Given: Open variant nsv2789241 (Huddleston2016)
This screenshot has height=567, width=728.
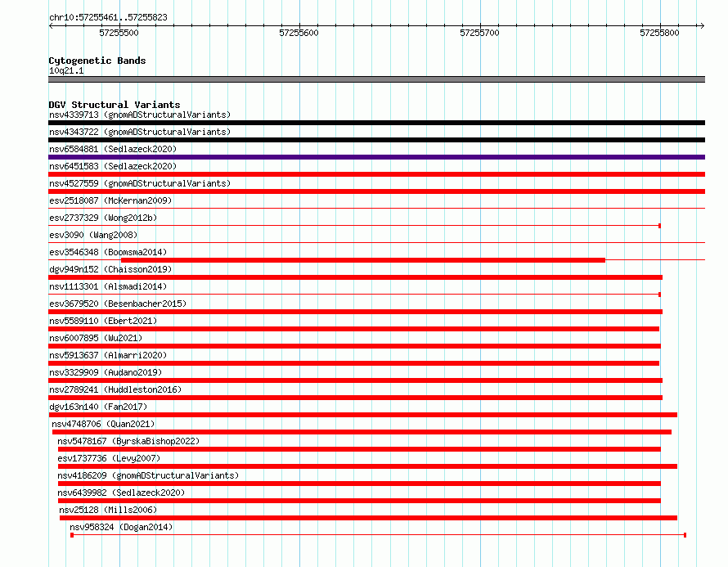Looking at the screenshot, I should tap(115, 389).
